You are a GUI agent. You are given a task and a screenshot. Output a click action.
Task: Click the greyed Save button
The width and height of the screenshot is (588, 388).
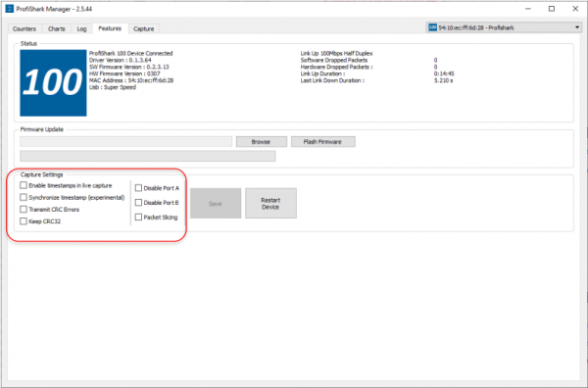coord(216,203)
